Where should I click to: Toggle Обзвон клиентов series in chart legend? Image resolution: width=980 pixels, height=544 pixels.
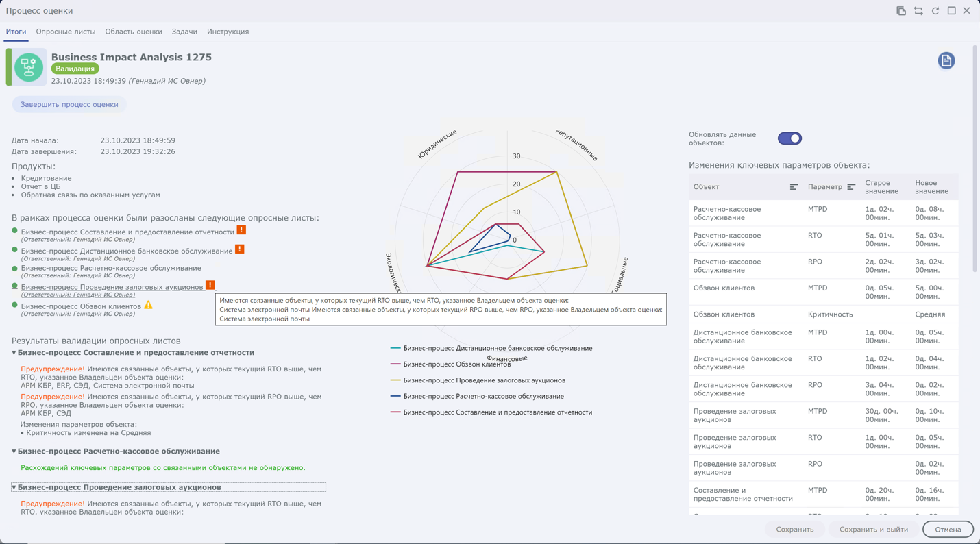pos(456,364)
